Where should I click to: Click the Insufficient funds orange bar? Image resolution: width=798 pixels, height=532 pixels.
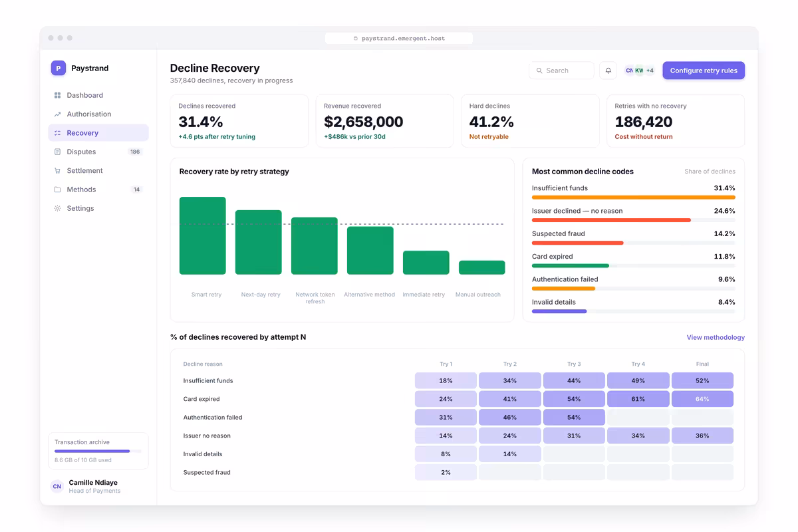(x=634, y=198)
